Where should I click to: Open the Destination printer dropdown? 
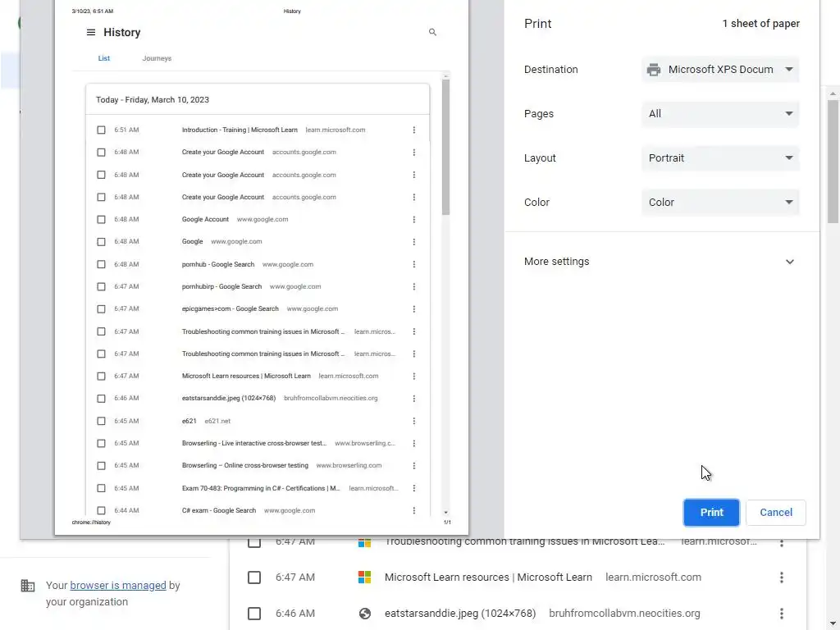720,70
